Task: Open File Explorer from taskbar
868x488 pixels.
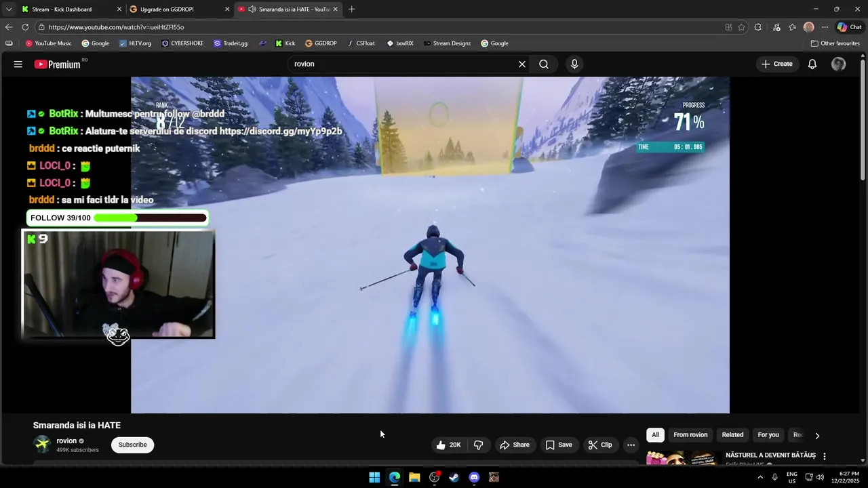Action: pyautogui.click(x=414, y=477)
